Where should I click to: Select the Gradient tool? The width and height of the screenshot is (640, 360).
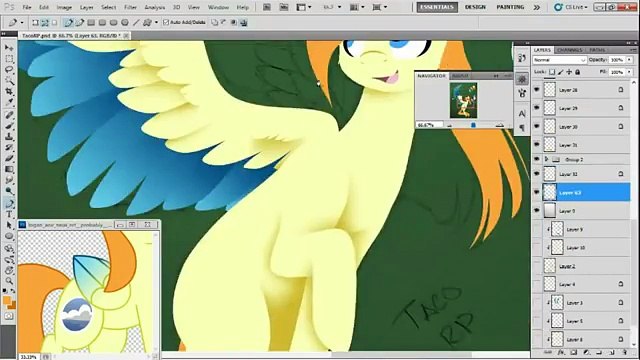point(9,169)
